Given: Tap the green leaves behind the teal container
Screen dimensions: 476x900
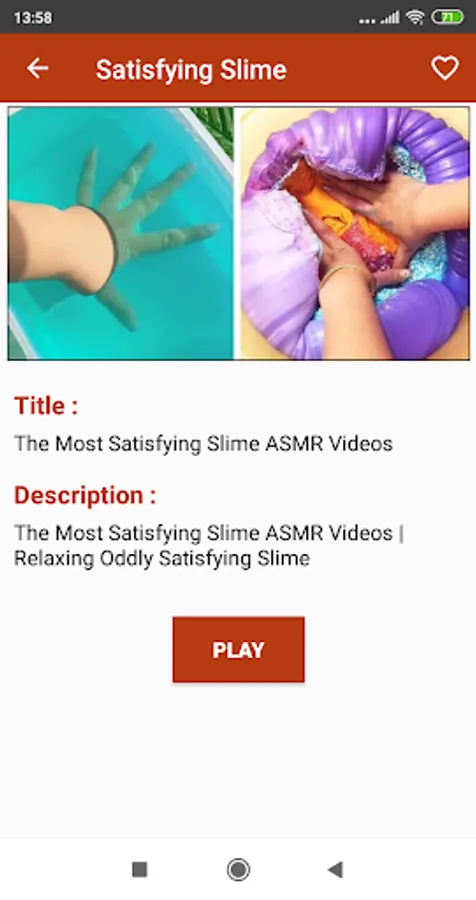Looking at the screenshot, I should (214, 129).
